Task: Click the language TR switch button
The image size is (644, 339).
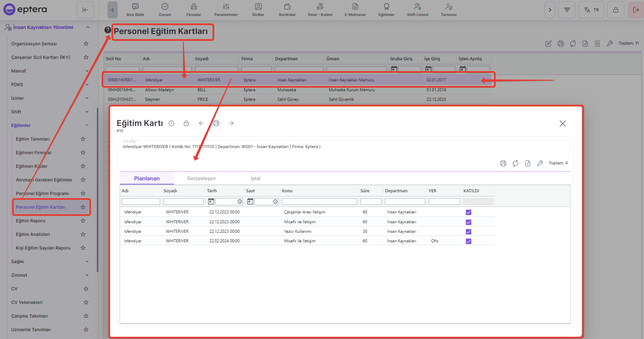Action: coord(591,10)
